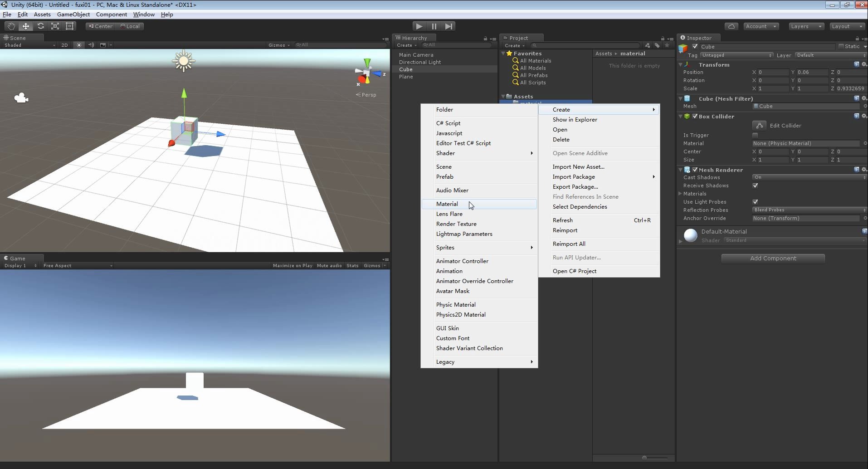Open the Layers dropdown

(x=805, y=26)
